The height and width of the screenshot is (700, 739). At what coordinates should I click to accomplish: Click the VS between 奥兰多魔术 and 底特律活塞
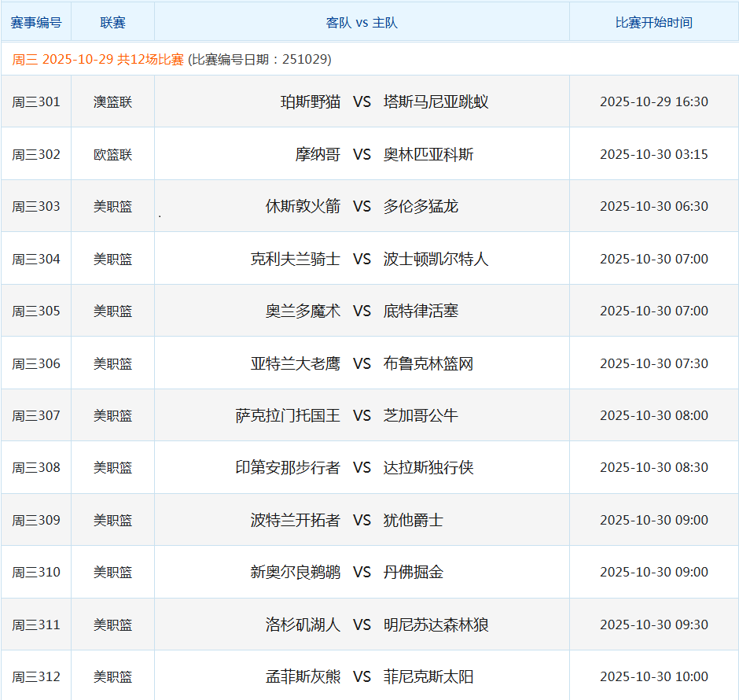pos(362,311)
